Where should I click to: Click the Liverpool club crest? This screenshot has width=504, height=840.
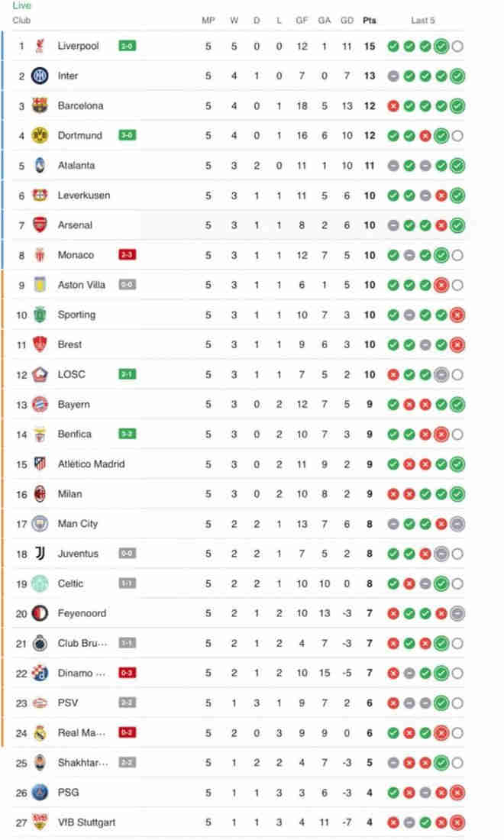40,46
